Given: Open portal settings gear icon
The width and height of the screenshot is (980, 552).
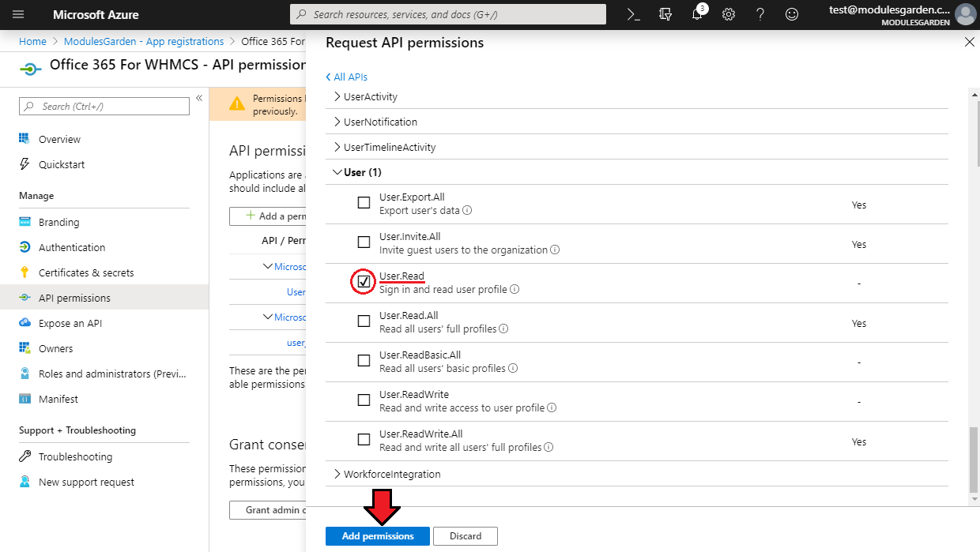Looking at the screenshot, I should pos(729,14).
